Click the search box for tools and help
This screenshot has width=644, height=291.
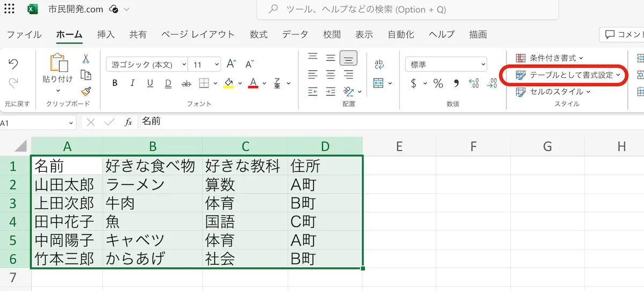pos(408,10)
